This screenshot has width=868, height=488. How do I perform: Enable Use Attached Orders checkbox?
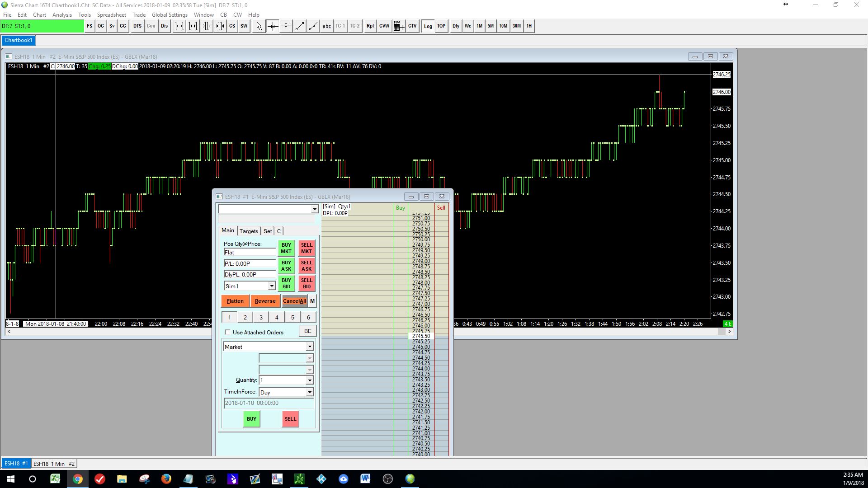(x=227, y=332)
